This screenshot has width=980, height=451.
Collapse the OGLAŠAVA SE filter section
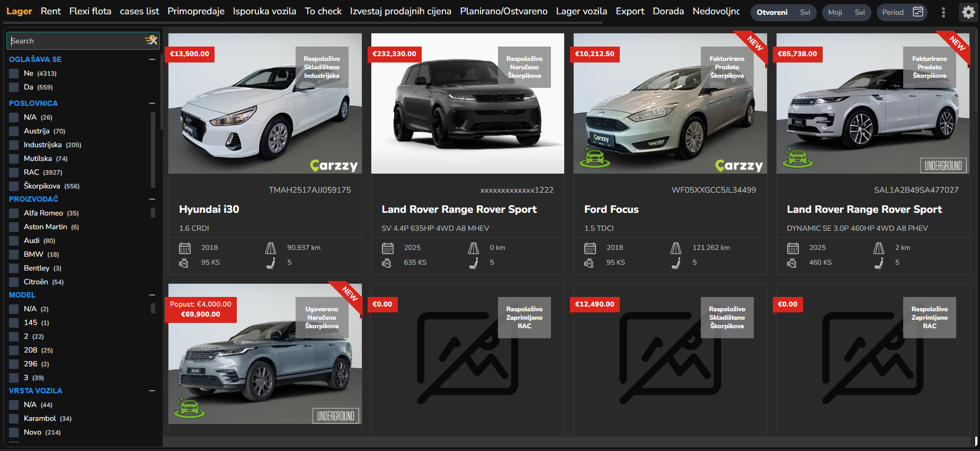coord(152,59)
